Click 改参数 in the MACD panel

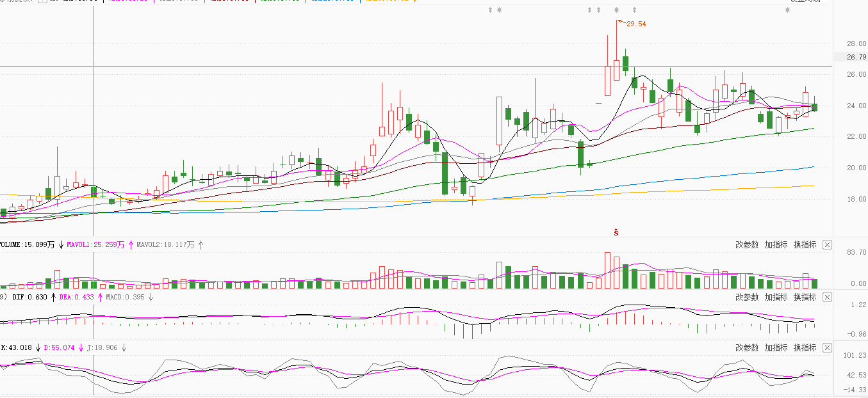(747, 297)
